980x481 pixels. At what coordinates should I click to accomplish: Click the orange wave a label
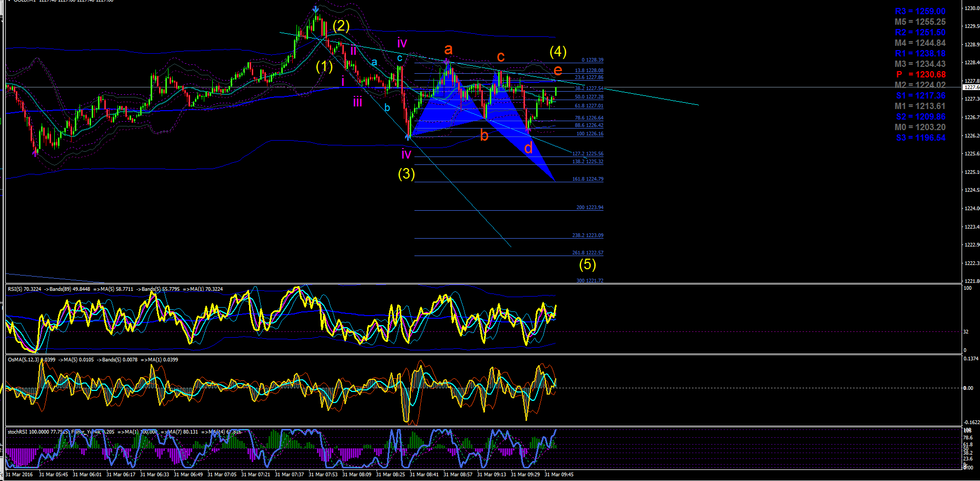tap(448, 50)
